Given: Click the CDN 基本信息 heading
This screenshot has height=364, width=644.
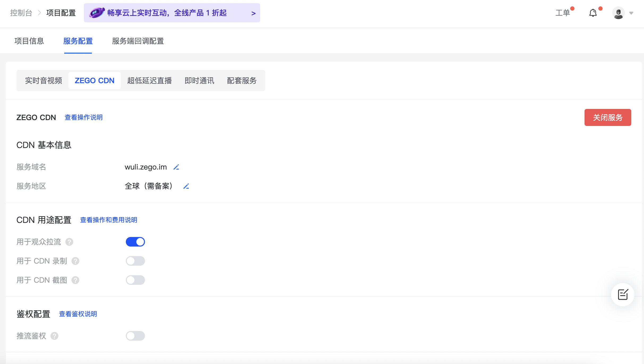Looking at the screenshot, I should click(x=44, y=145).
